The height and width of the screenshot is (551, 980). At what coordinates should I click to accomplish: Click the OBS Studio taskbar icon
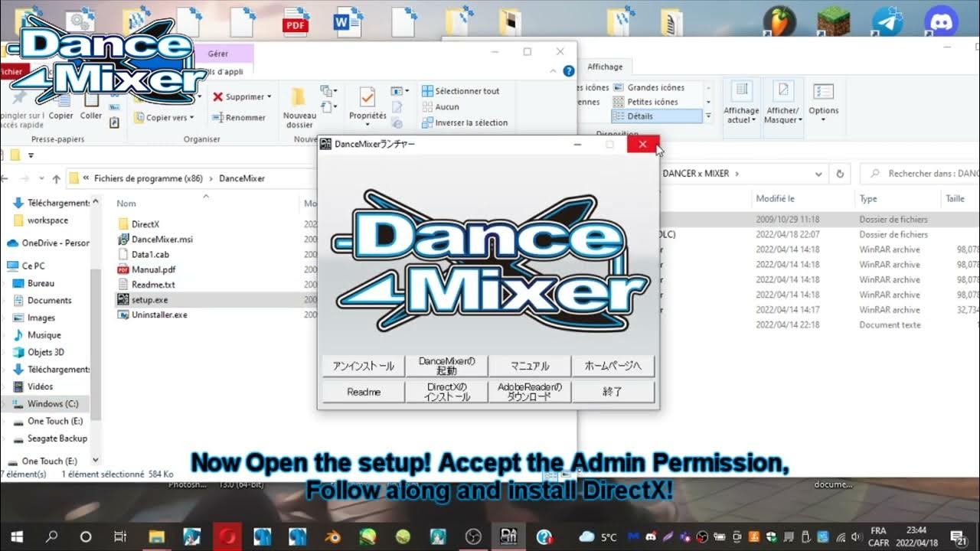tap(473, 536)
